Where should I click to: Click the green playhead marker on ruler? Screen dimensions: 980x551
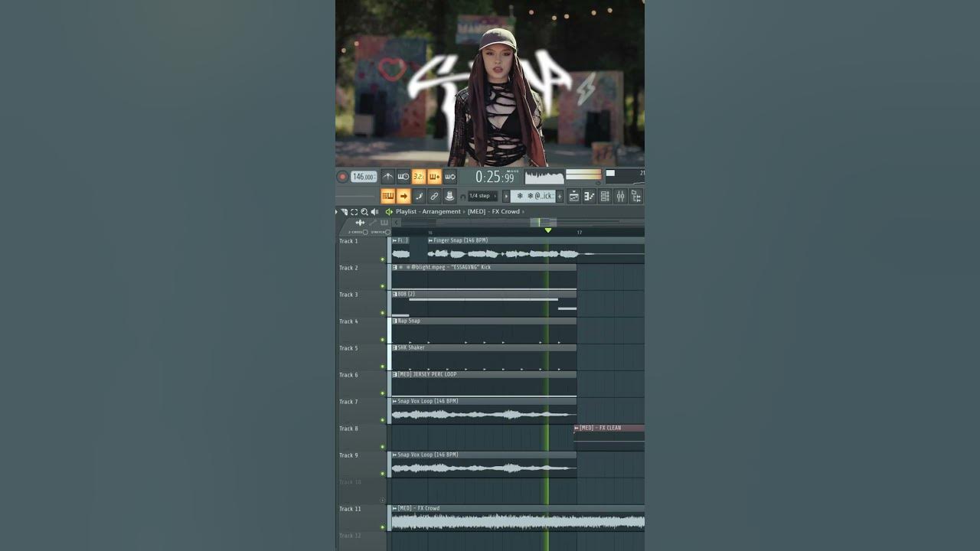(x=547, y=230)
